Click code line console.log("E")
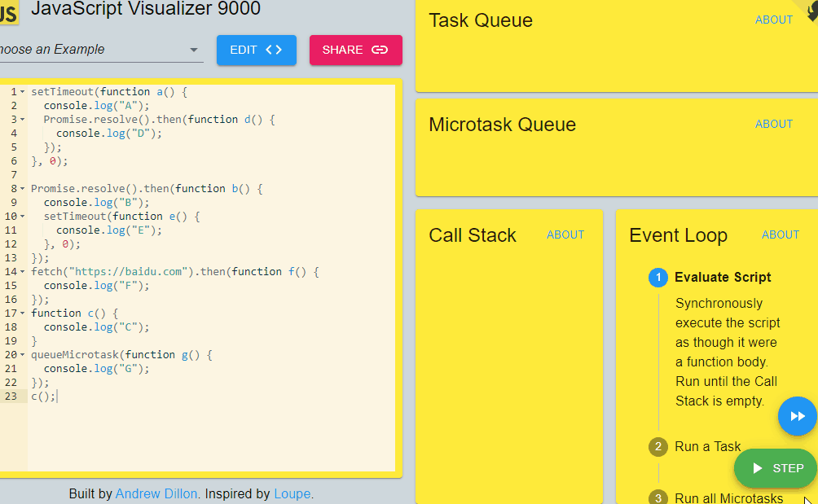Viewport: 818px width, 504px height. [109, 230]
